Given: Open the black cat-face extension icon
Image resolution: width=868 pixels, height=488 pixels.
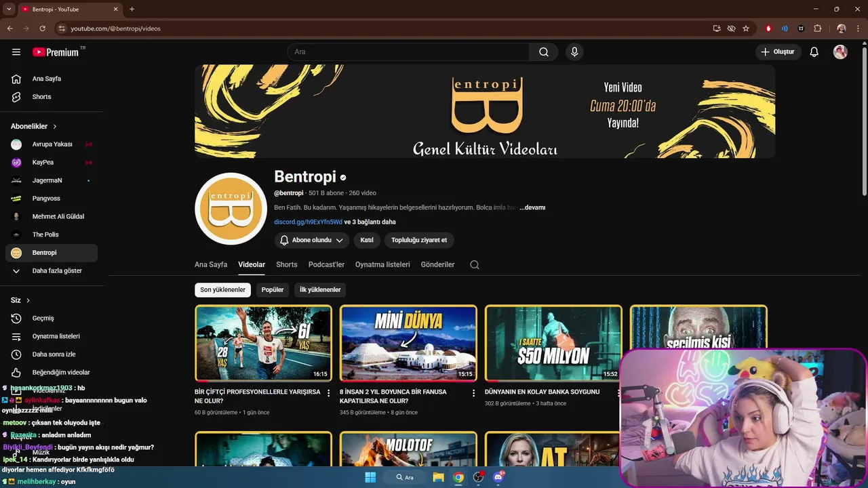Looking at the screenshot, I should [801, 28].
